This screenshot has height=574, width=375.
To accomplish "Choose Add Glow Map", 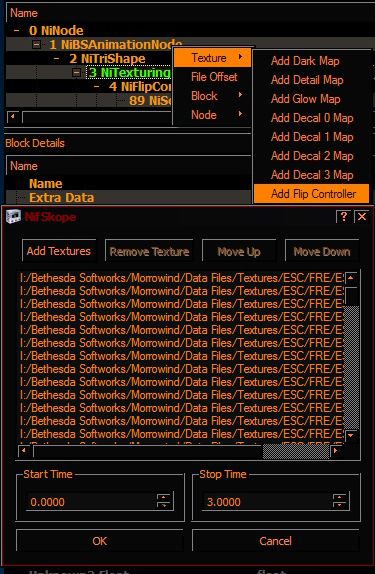I will [311, 99].
